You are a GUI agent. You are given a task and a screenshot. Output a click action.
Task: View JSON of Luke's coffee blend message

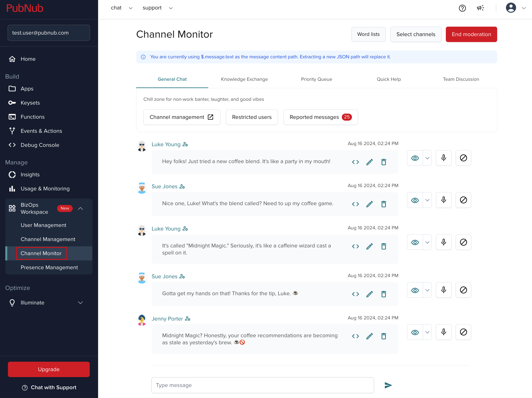[355, 162]
